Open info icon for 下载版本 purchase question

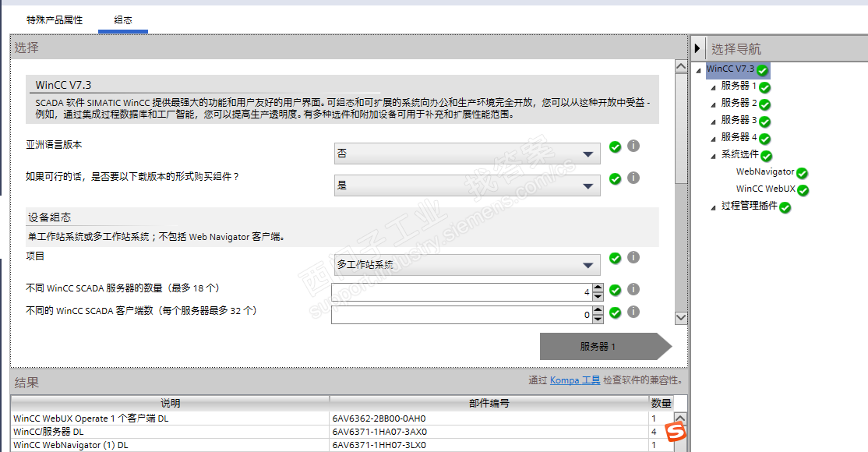[x=633, y=178]
